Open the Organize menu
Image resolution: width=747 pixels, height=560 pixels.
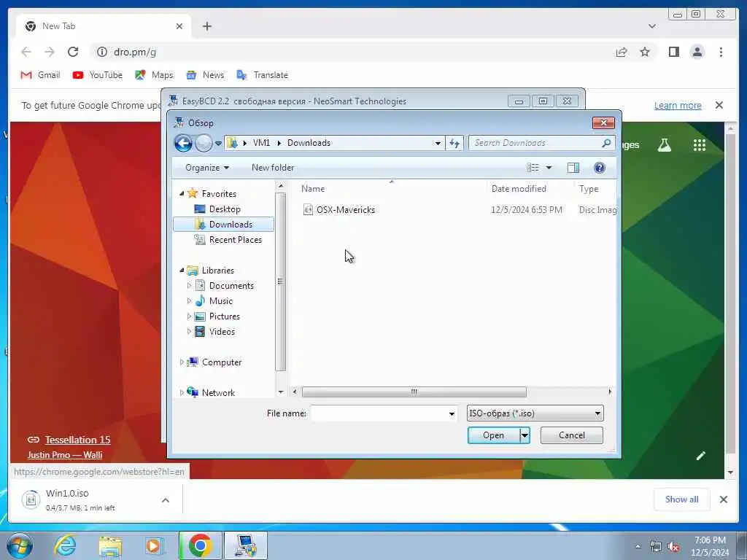click(207, 168)
